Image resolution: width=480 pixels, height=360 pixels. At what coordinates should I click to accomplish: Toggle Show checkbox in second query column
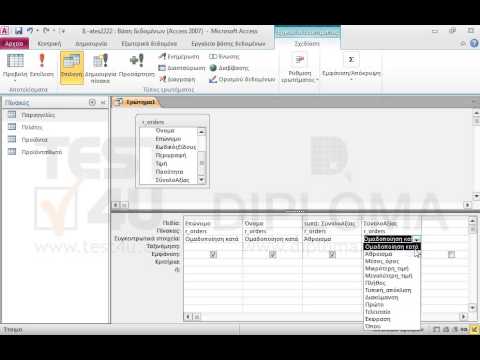pos(273,254)
